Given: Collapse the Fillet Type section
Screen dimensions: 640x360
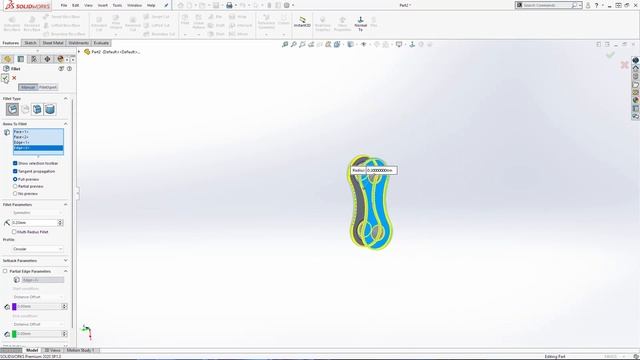Looking at the screenshot, I should pos(65,99).
